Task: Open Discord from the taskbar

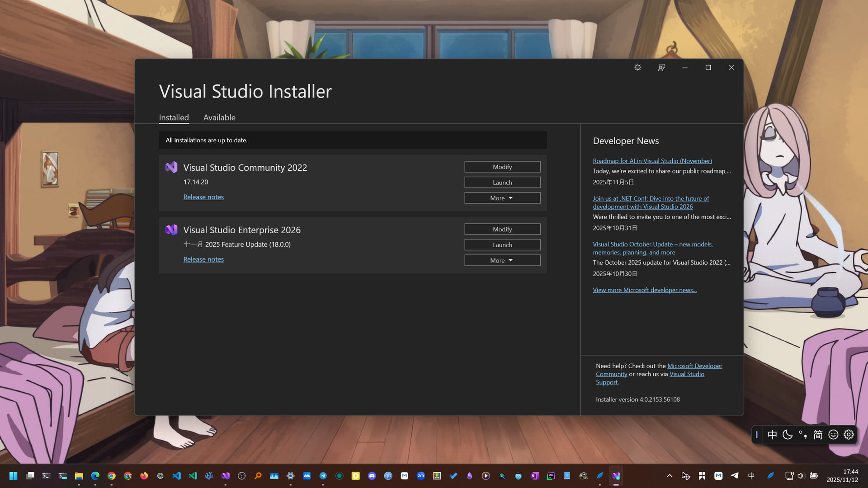Action: [x=372, y=475]
